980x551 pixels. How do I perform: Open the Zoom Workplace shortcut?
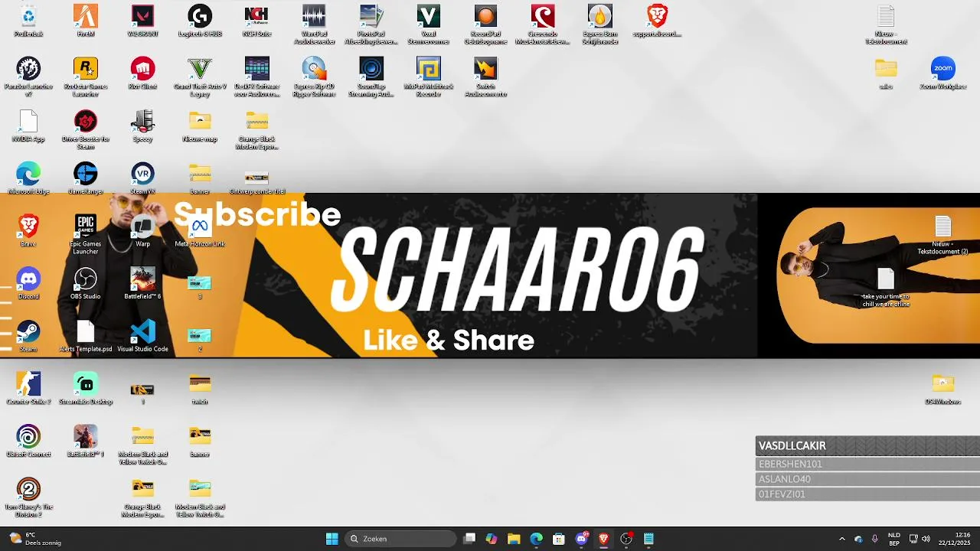pyautogui.click(x=943, y=73)
